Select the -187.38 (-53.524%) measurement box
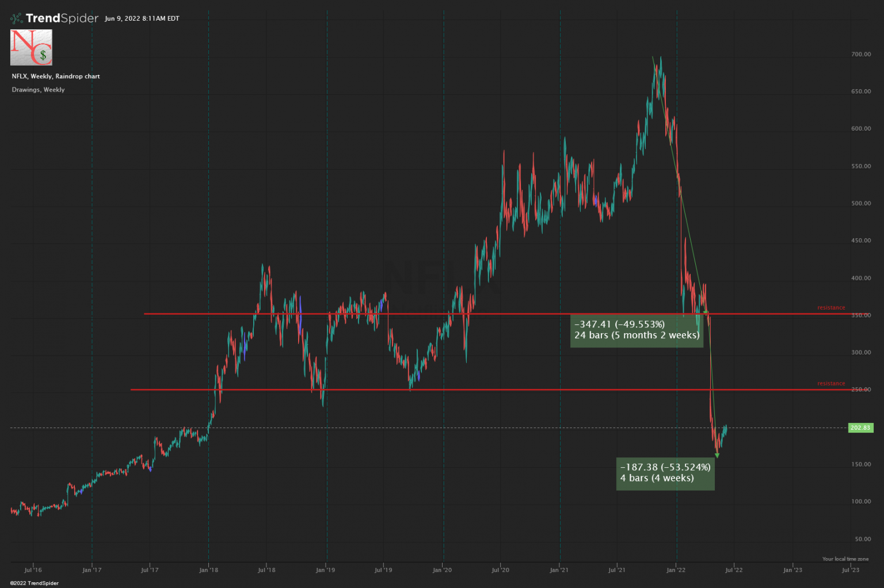884x588 pixels. 665,474
